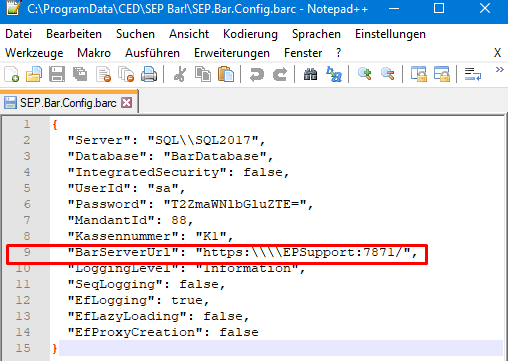The height and width of the screenshot is (361, 508).
Task: Print the current document
Action: [x=149, y=74]
